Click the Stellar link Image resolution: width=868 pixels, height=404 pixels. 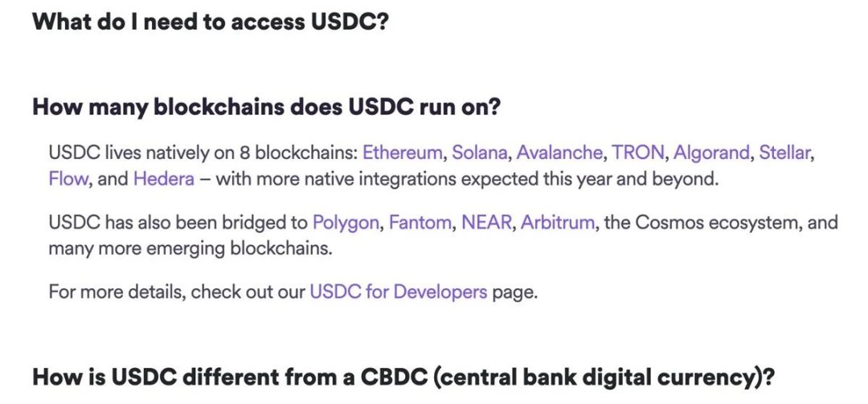point(785,153)
